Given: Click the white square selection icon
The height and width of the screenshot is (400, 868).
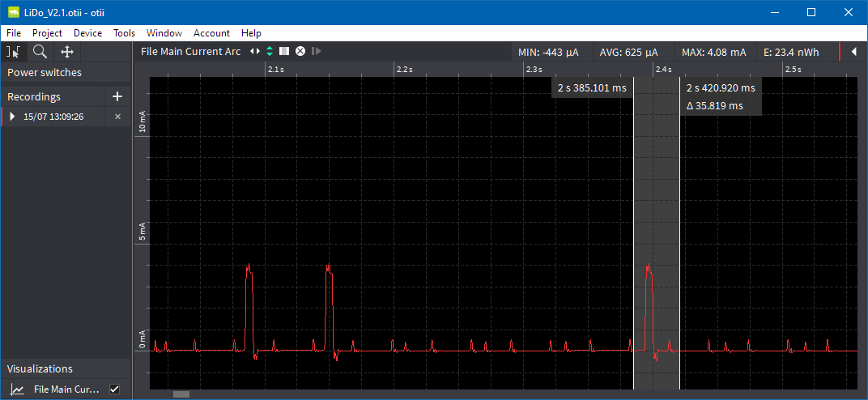Looking at the screenshot, I should (284, 52).
